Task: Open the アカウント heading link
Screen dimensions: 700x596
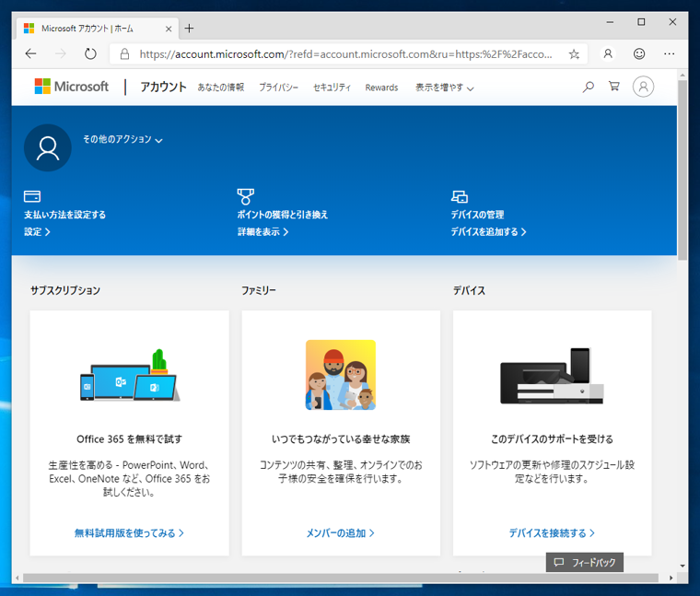Action: click(x=163, y=87)
